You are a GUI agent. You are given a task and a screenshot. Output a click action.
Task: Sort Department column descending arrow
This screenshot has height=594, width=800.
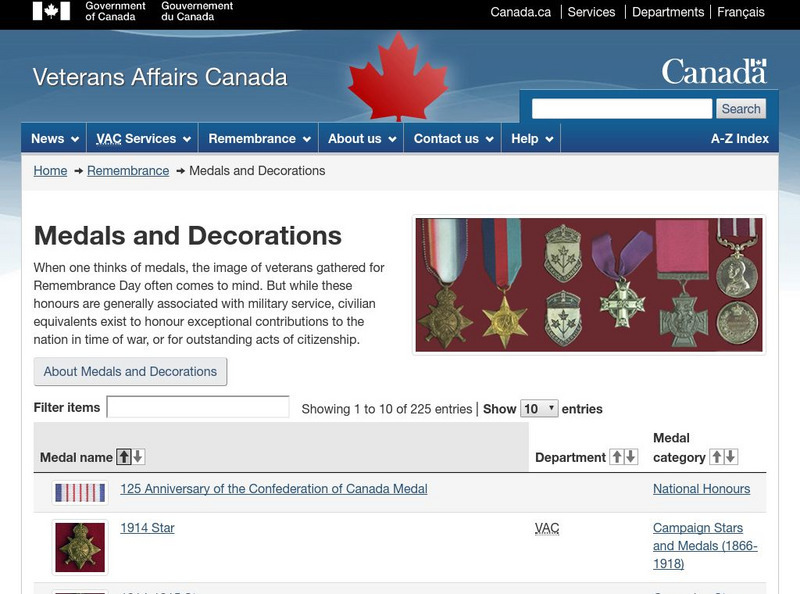click(631, 457)
